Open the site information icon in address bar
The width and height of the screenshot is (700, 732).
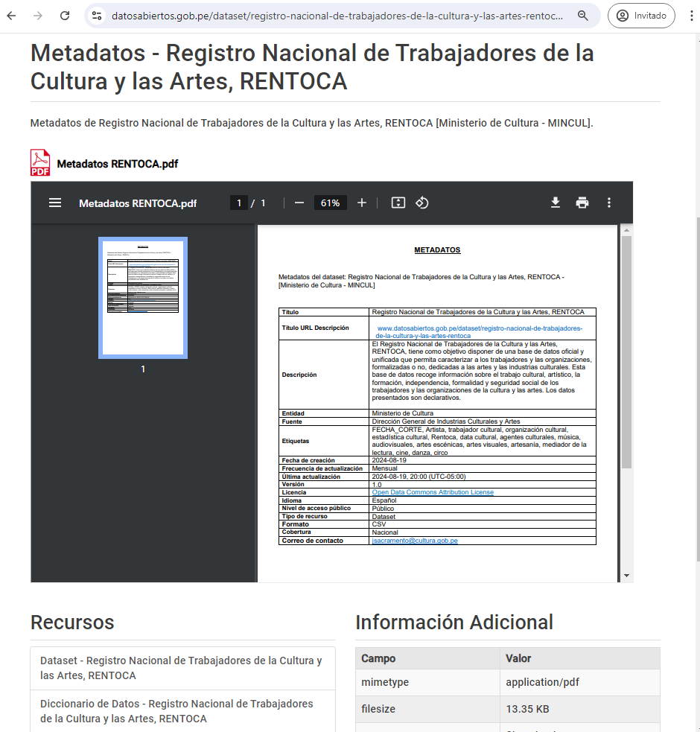tap(97, 16)
